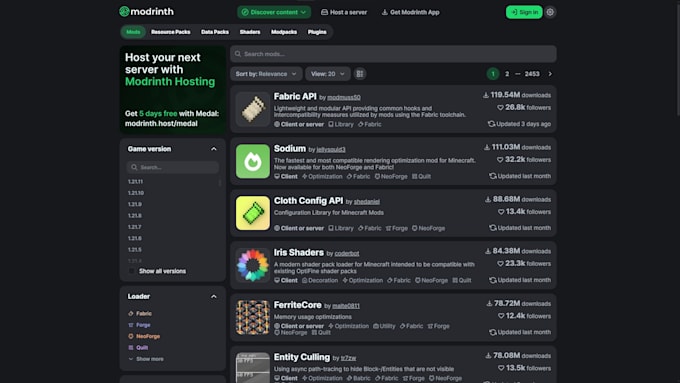
Task: Click the heart icon beside 32.2k followers
Action: coord(500,160)
